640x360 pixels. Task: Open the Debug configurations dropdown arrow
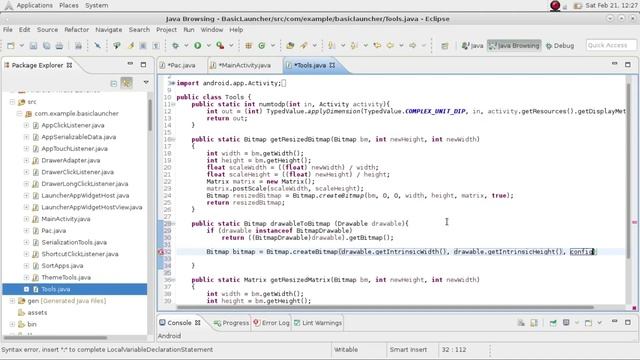[x=186, y=46]
